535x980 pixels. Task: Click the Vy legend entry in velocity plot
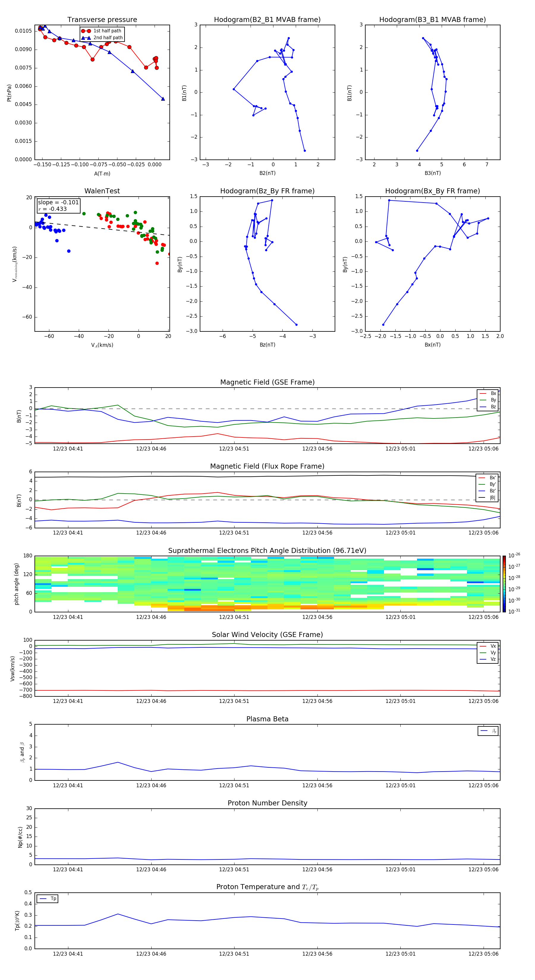488,653
